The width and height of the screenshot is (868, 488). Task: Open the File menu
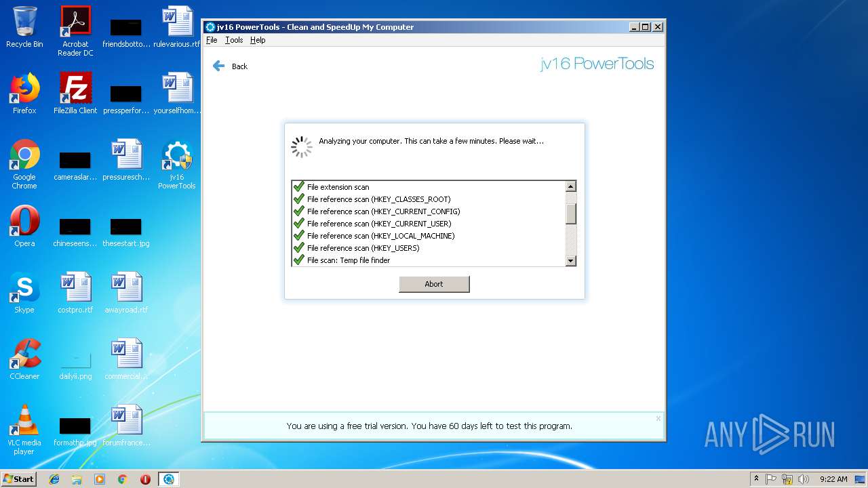pyautogui.click(x=212, y=40)
